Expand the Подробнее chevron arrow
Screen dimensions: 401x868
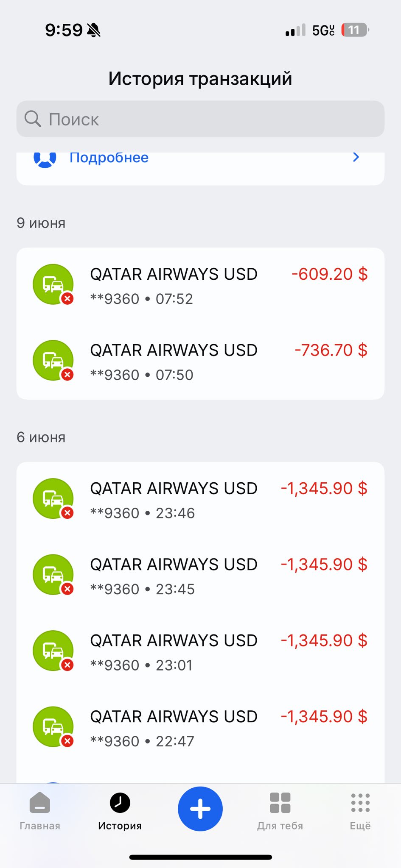coord(356,157)
